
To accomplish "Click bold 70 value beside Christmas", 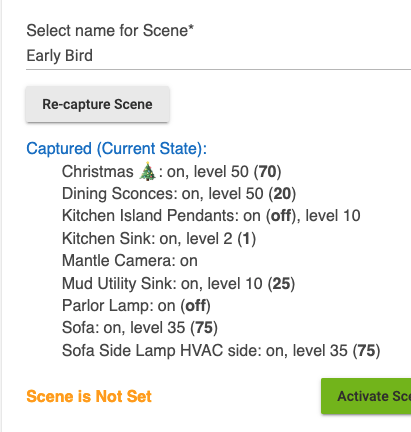I will (x=267, y=172).
